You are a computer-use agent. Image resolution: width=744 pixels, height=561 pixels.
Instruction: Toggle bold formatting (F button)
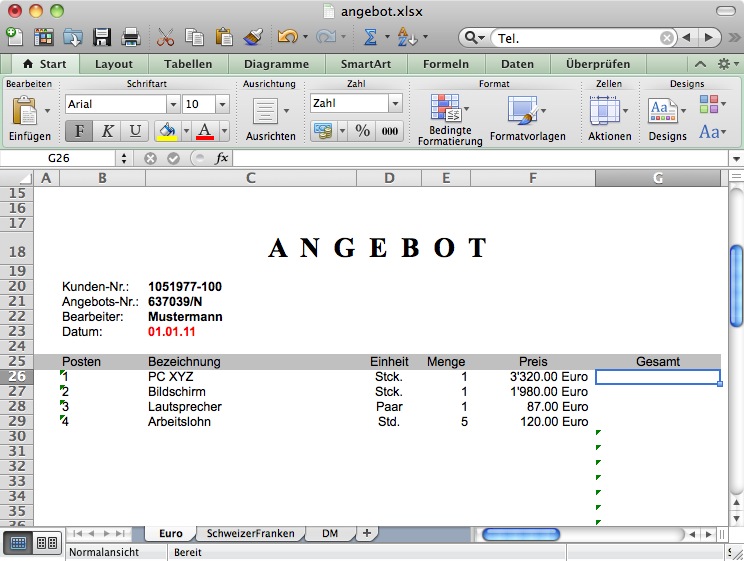pyautogui.click(x=79, y=131)
